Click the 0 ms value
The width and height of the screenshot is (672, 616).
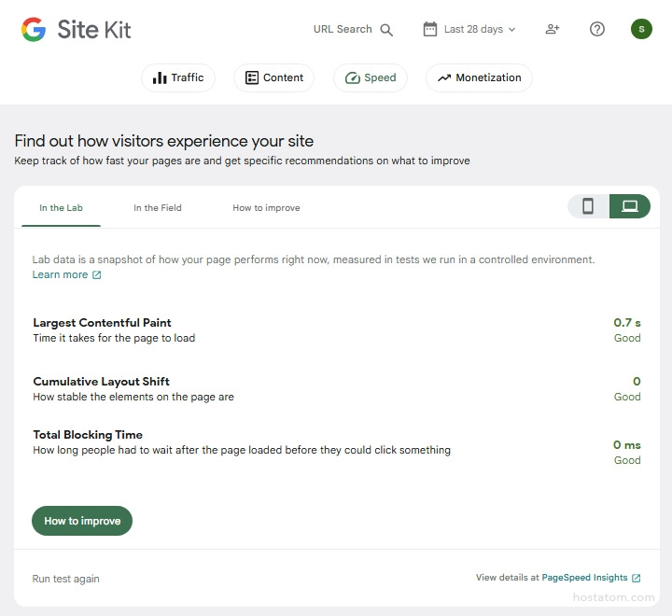(627, 445)
